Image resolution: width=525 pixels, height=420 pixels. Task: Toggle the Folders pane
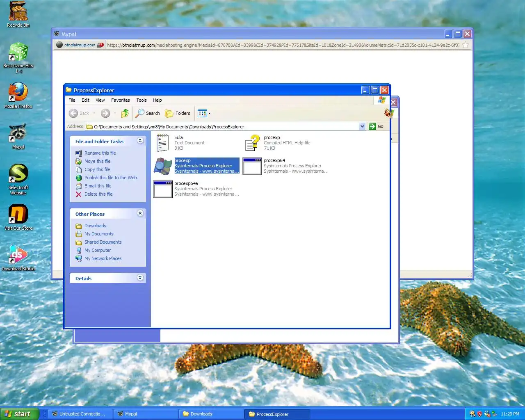click(x=178, y=113)
